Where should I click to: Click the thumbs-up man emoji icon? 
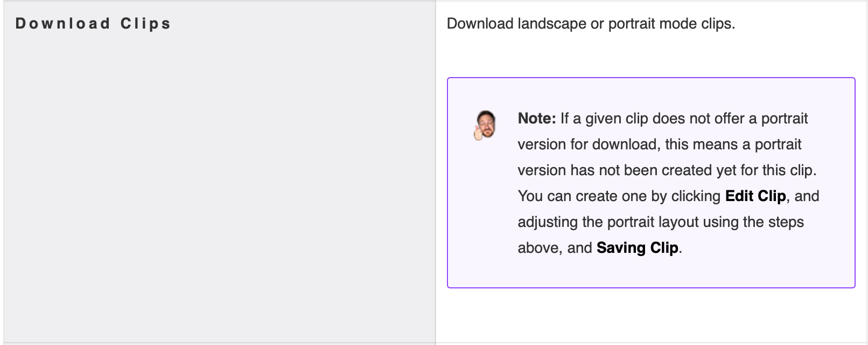click(485, 125)
